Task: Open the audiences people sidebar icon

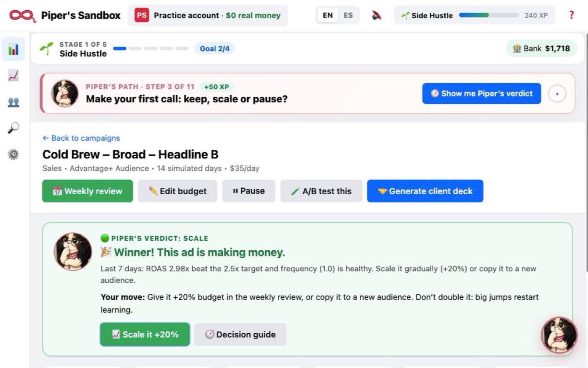Action: click(14, 102)
